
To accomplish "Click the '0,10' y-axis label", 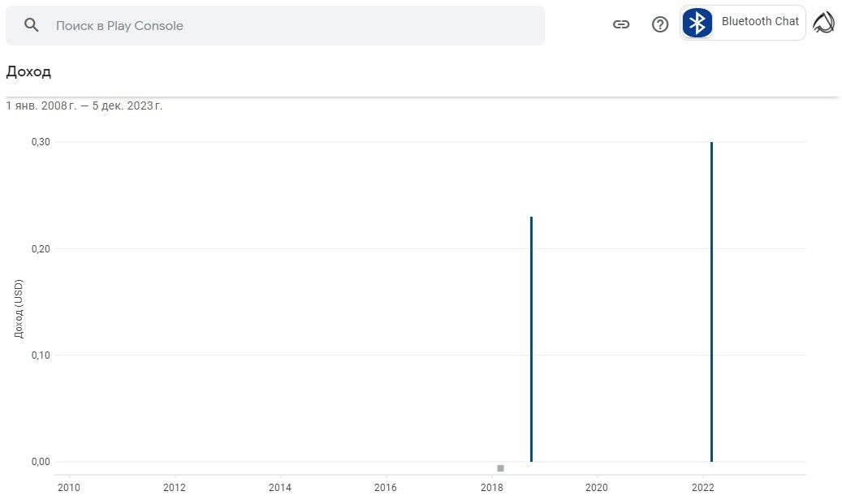I will tap(41, 355).
